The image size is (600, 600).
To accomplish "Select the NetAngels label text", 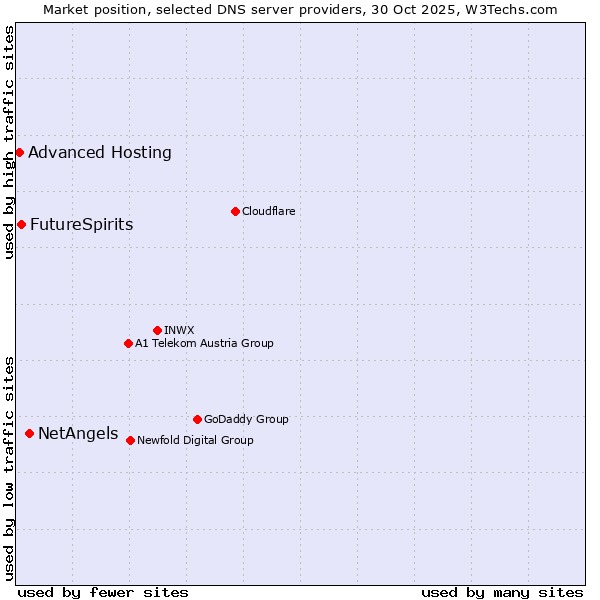I will click(x=78, y=433).
